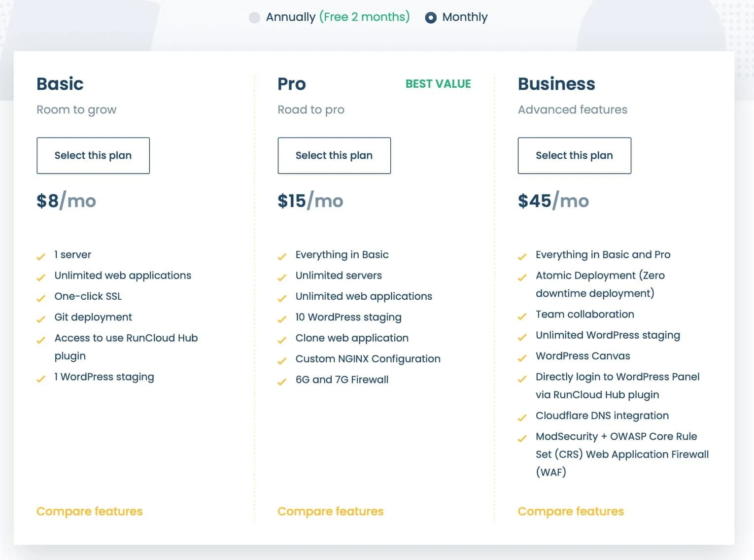Click the Free 2 months offer text
Viewport: 754px width, 560px height.
click(364, 17)
